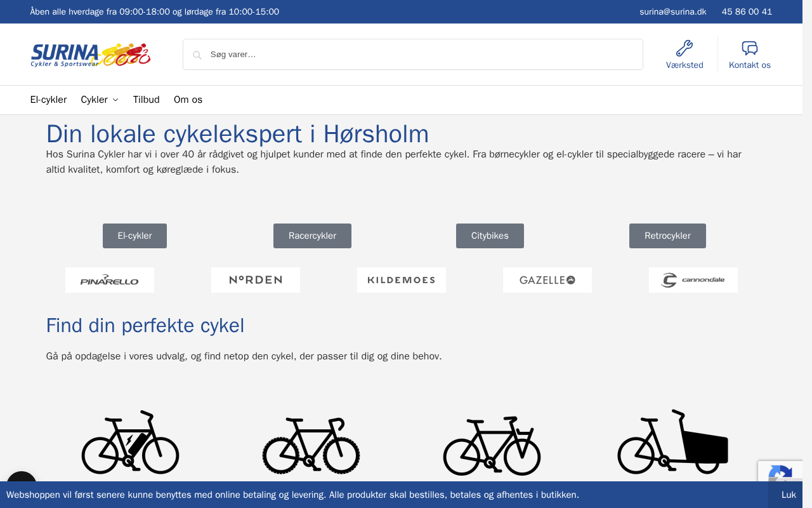Go to the Om os page

188,100
